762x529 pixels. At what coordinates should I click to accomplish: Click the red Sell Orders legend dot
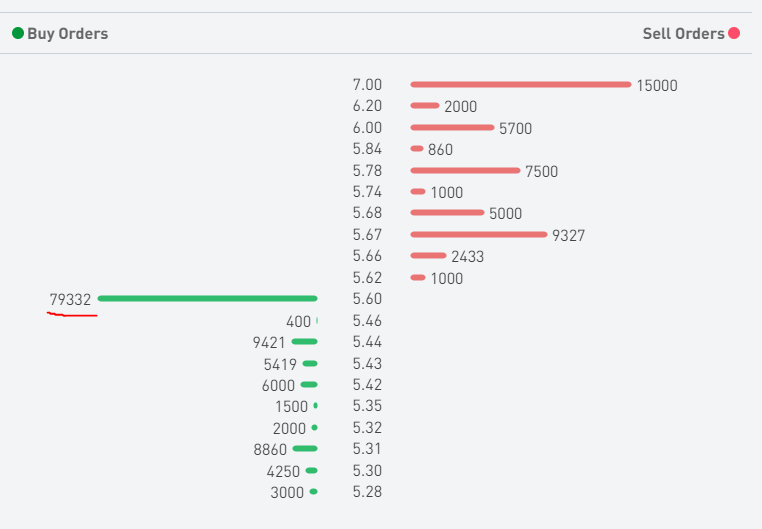[734, 34]
